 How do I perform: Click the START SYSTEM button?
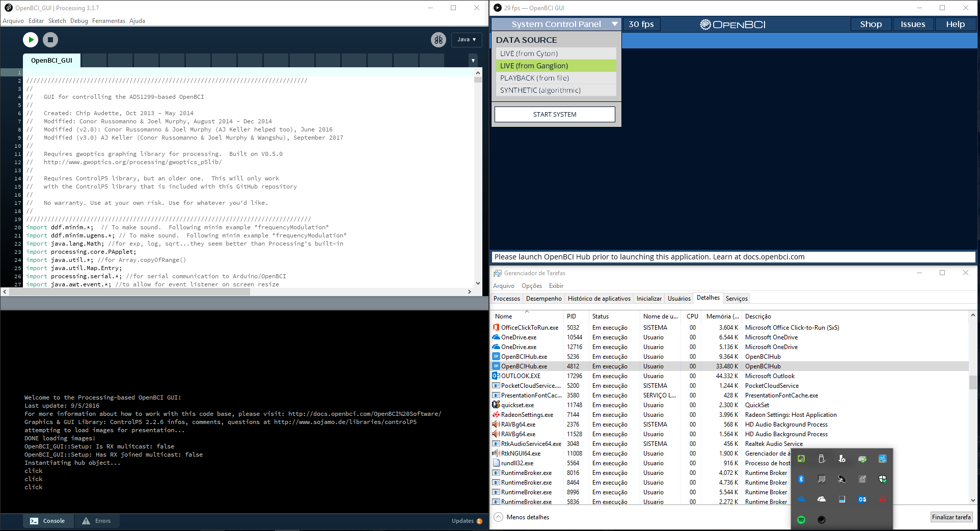(x=555, y=114)
